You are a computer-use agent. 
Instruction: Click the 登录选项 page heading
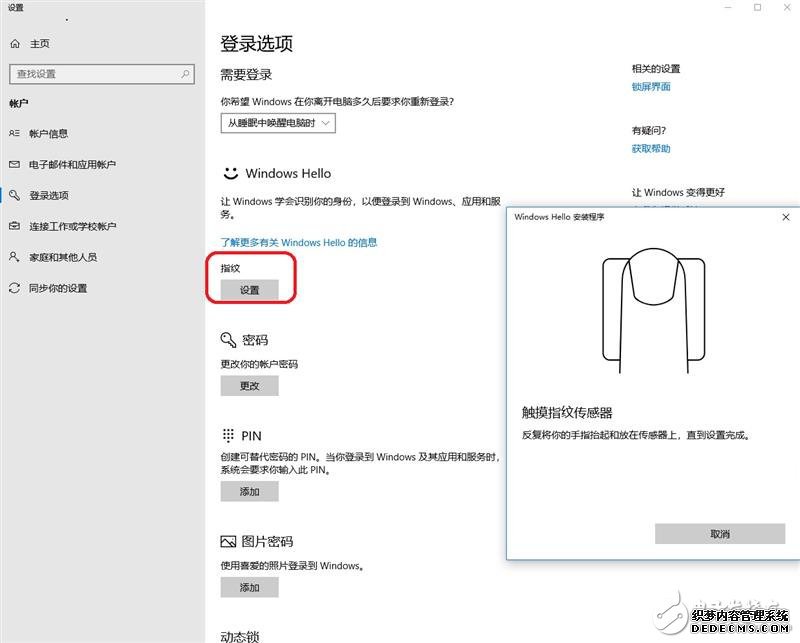(x=257, y=44)
